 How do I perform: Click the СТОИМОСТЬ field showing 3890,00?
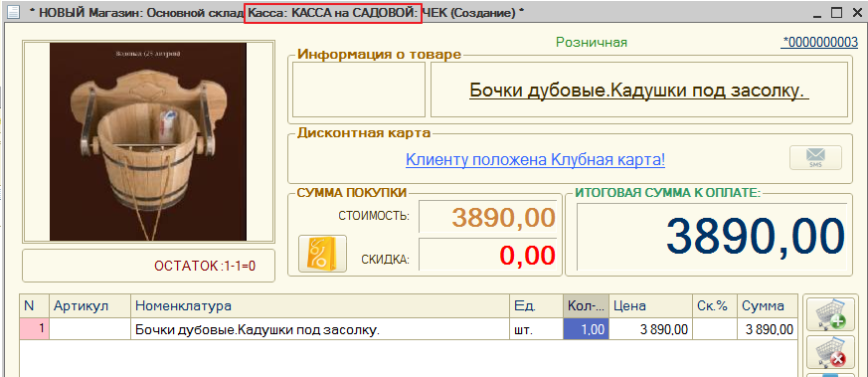coord(487,217)
